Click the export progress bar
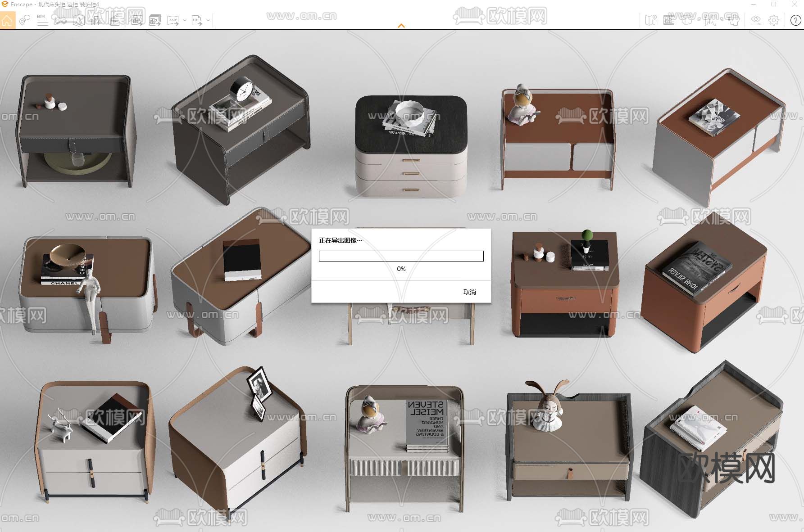 (x=401, y=256)
